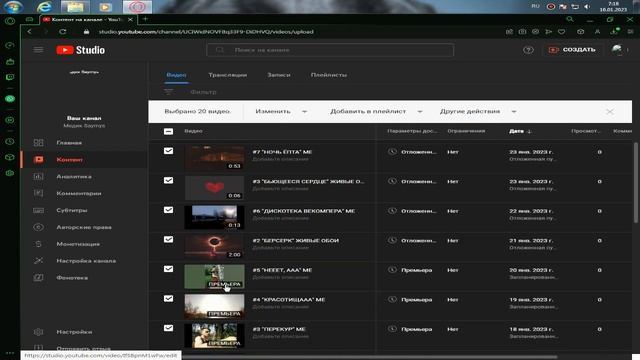Open the Субтитры sidebar item
This screenshot has width=640, height=360.
pyautogui.click(x=84, y=210)
